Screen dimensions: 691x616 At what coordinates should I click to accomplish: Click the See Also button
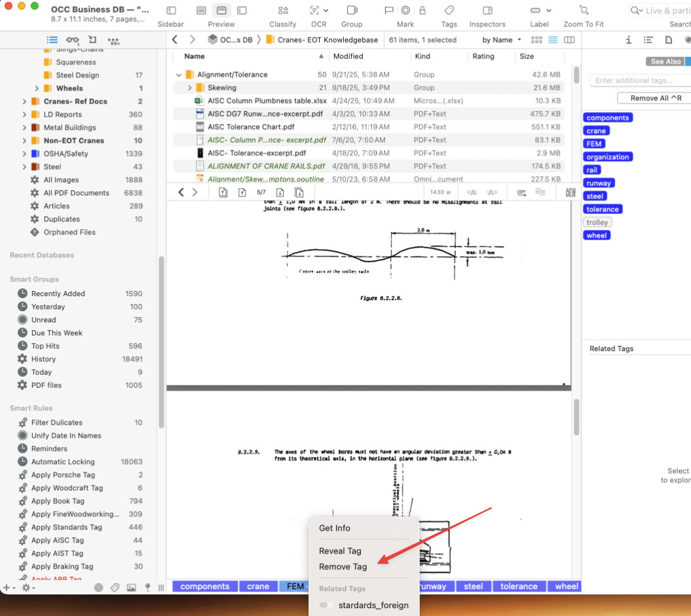[665, 62]
